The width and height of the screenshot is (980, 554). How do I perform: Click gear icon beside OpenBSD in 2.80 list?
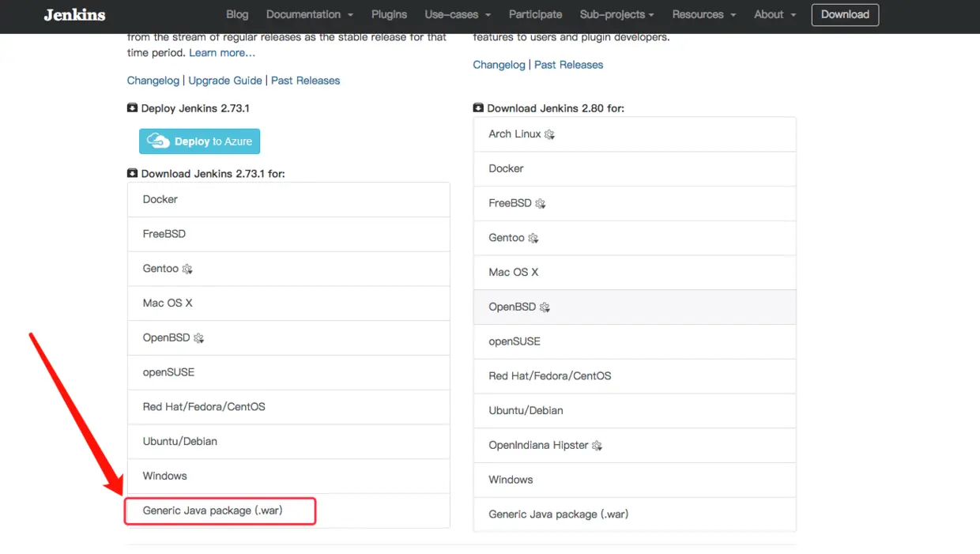(x=545, y=307)
